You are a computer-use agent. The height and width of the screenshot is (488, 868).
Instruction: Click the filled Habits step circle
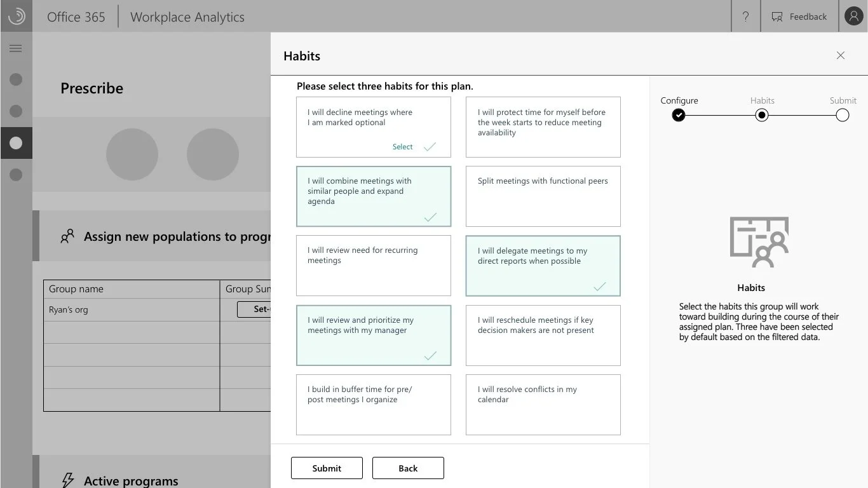pos(762,115)
